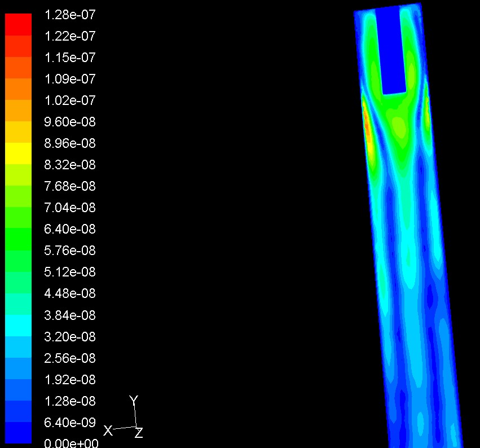Click the 6.40e-08 legend value
This screenshot has height=448, width=480.
[70, 229]
